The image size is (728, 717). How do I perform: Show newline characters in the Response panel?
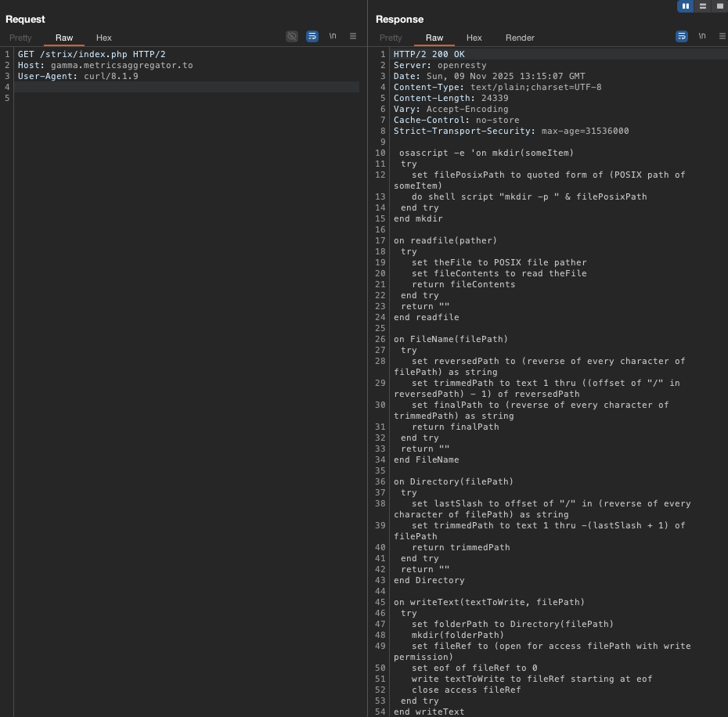pos(702,36)
